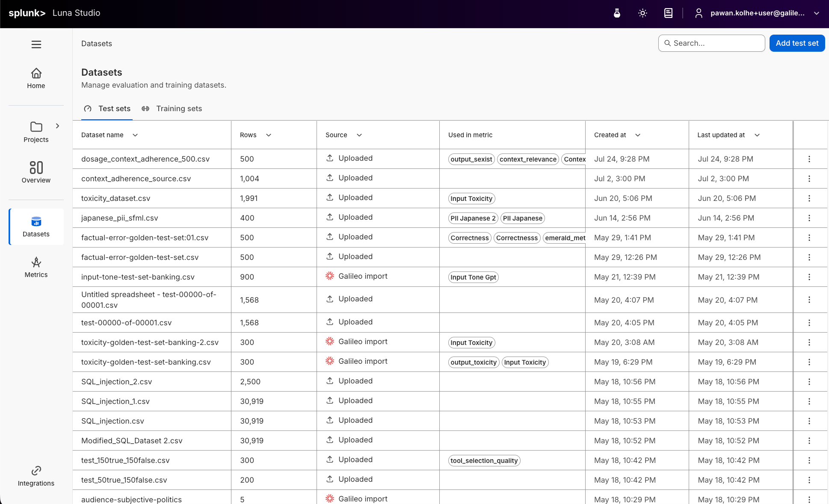Open dataset audience-subjective-politics
Viewport: 829px width, 504px height.
point(131,500)
